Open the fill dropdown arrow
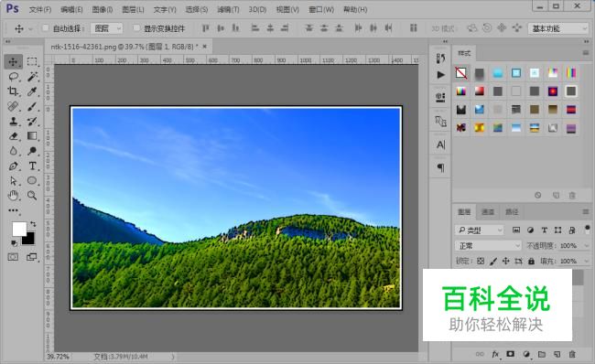Screen dimensions: 595x364 (x=587, y=262)
